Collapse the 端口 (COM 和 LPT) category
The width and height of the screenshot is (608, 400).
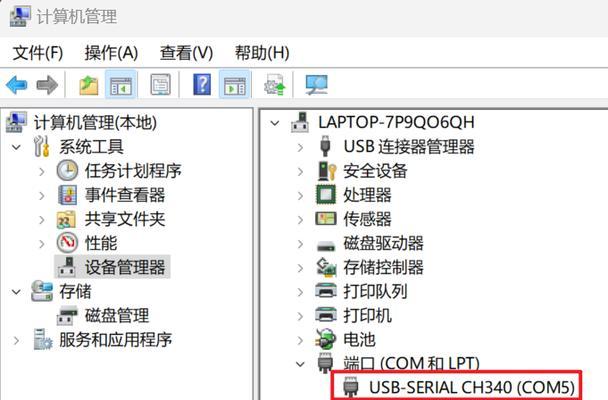(300, 364)
